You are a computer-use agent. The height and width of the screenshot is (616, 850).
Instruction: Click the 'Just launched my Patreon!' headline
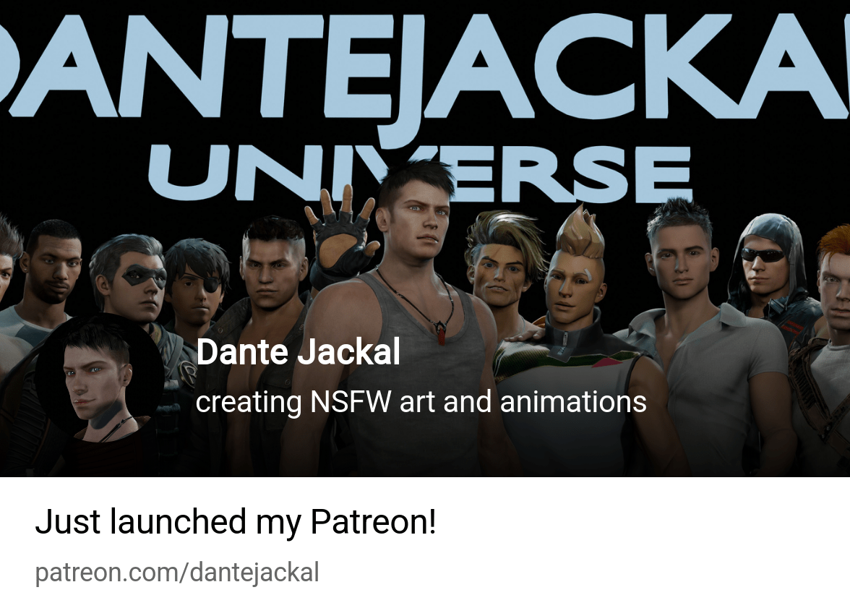(236, 522)
